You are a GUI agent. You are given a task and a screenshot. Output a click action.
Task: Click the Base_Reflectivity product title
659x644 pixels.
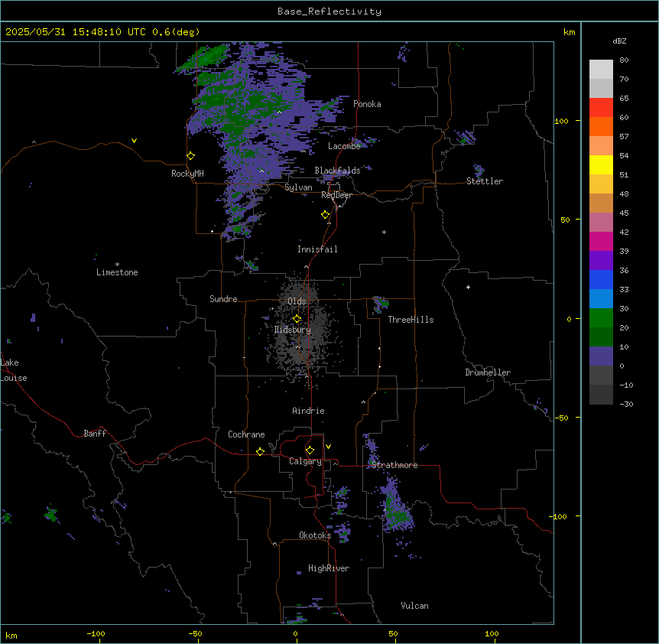tap(329, 11)
